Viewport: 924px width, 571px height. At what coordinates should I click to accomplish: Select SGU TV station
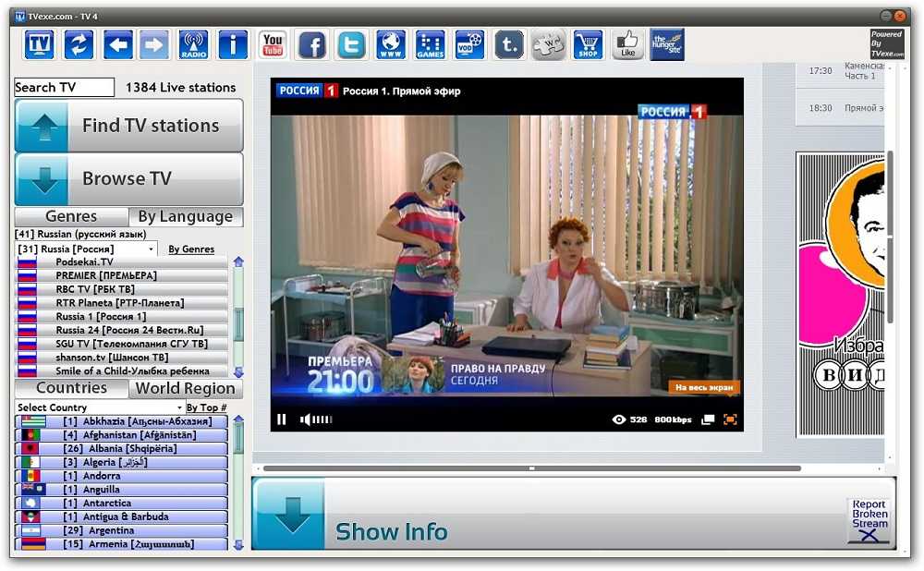(121, 344)
